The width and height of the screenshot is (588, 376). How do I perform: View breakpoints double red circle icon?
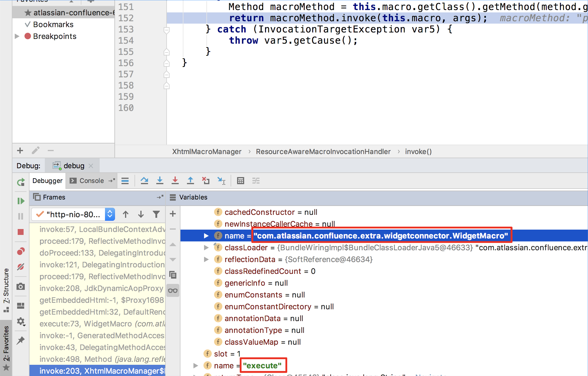point(21,251)
